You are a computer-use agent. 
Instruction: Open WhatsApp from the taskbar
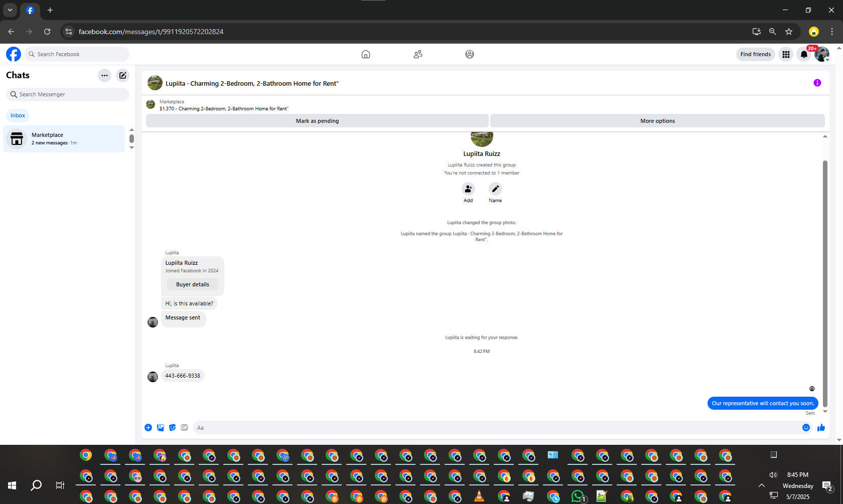coord(579,496)
